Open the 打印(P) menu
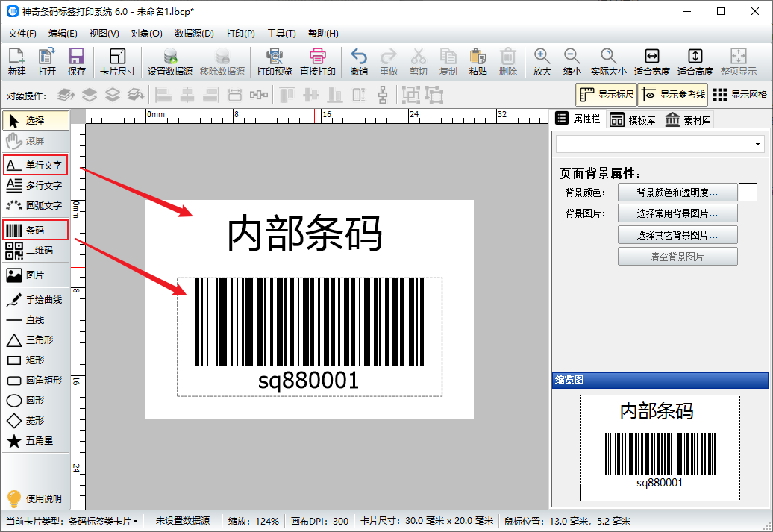Screen dimensions: 773x532 coord(240,34)
